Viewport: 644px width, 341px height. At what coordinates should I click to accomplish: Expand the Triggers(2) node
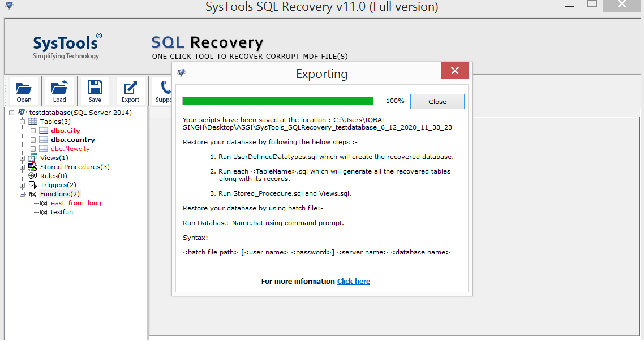click(23, 185)
